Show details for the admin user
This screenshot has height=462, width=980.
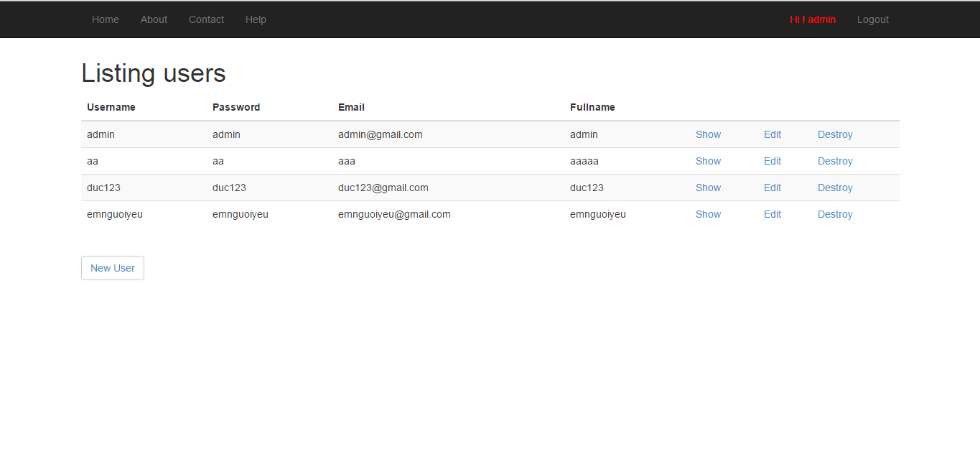click(x=708, y=134)
